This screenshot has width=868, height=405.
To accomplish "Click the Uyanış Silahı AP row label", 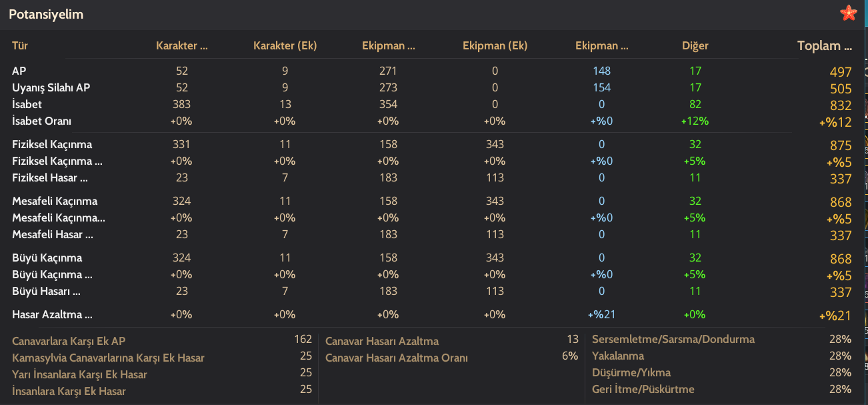I will pyautogui.click(x=51, y=87).
